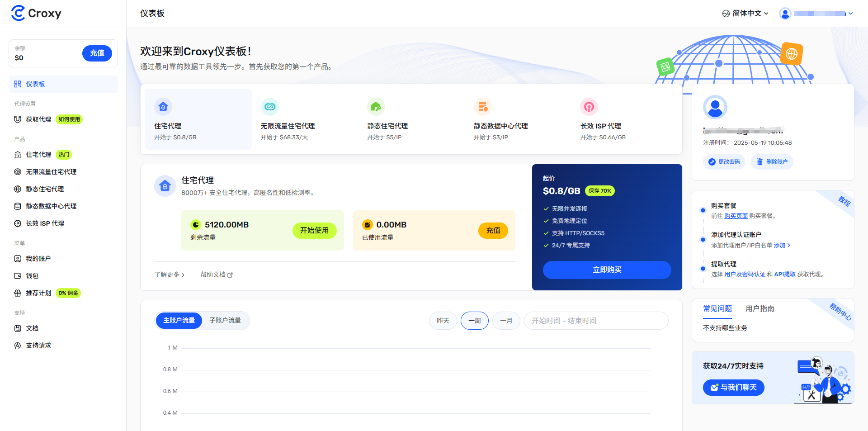Image resolution: width=868 pixels, height=431 pixels.
Task: Click the 删除账户 button
Action: click(772, 162)
